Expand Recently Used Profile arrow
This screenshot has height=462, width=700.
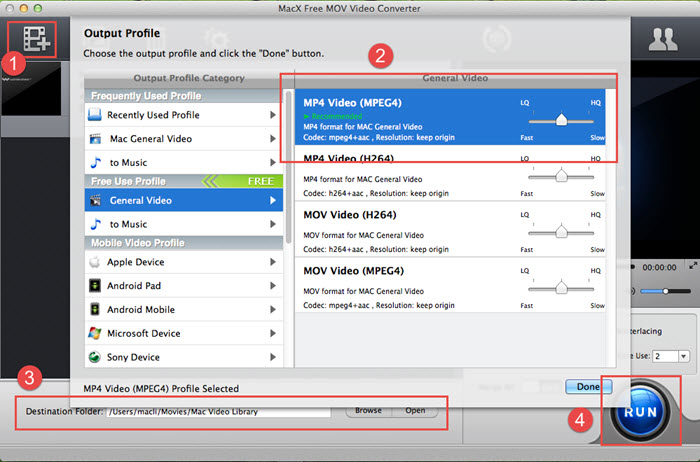pos(272,115)
